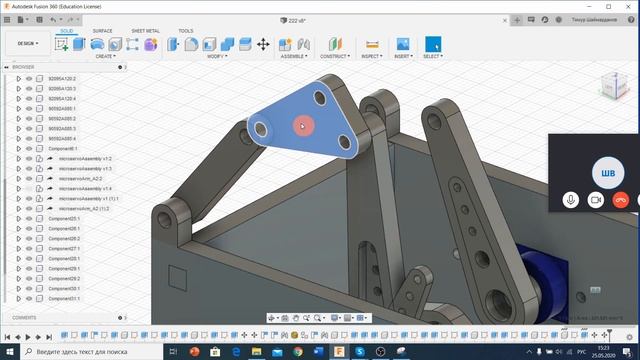Switch to the SOLID tab

pos(67,31)
